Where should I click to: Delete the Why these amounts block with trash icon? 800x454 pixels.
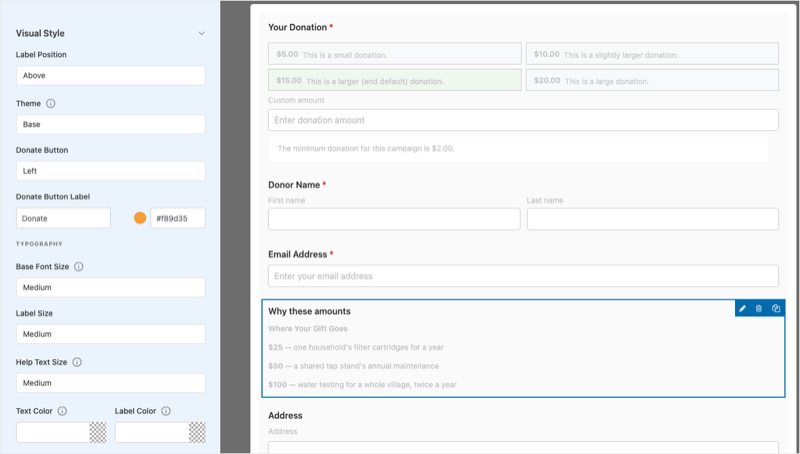coord(759,308)
